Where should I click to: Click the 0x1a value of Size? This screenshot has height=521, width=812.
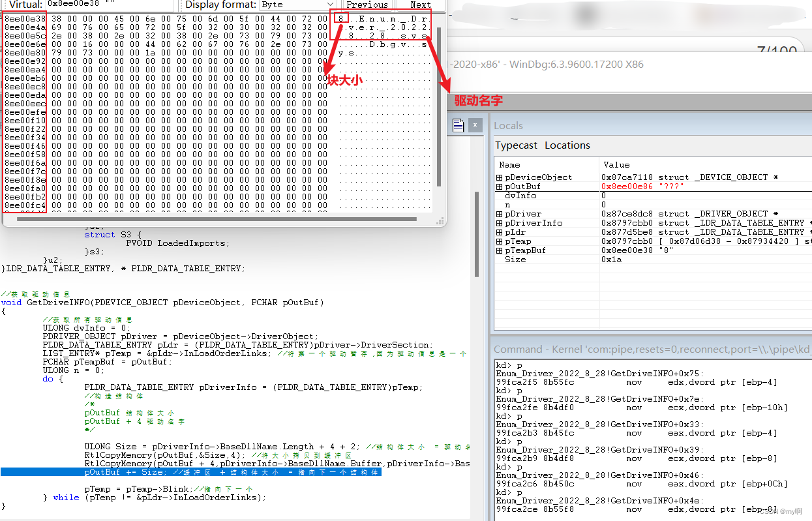[612, 260]
